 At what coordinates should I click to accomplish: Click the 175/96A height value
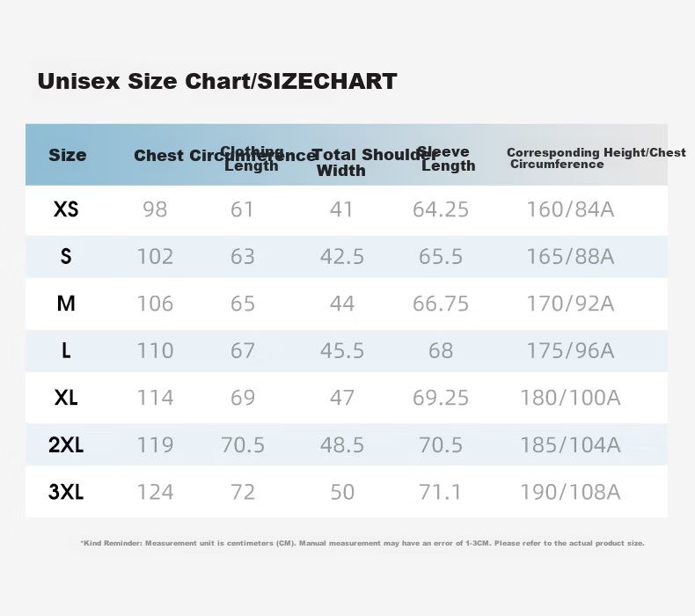click(570, 351)
